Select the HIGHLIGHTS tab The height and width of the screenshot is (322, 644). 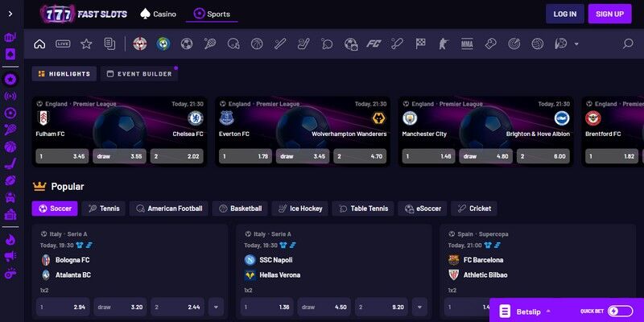[64, 74]
